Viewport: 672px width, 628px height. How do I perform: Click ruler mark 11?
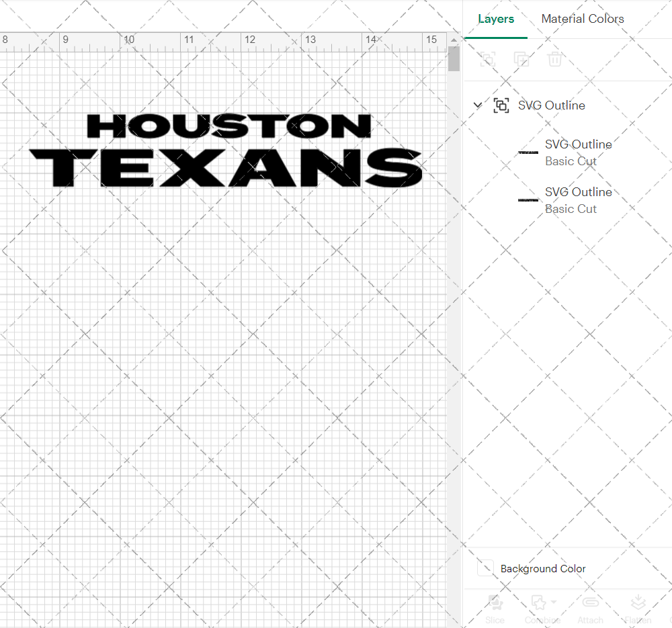click(x=189, y=40)
